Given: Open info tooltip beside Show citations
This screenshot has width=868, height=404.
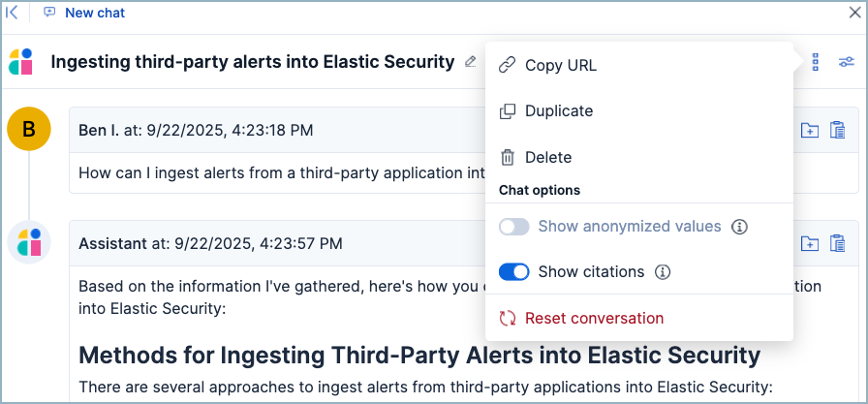Looking at the screenshot, I should (663, 272).
